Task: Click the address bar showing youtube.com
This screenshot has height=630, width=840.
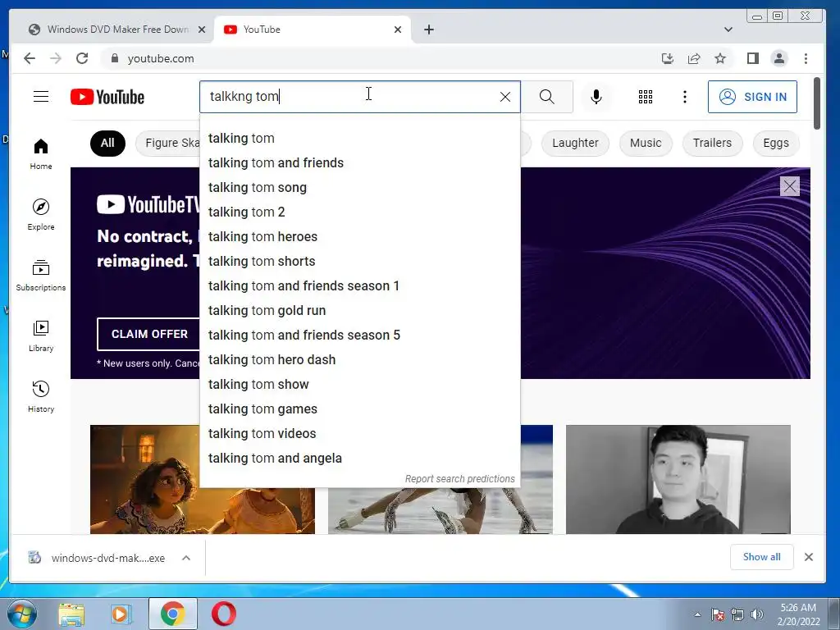Action: (x=375, y=58)
